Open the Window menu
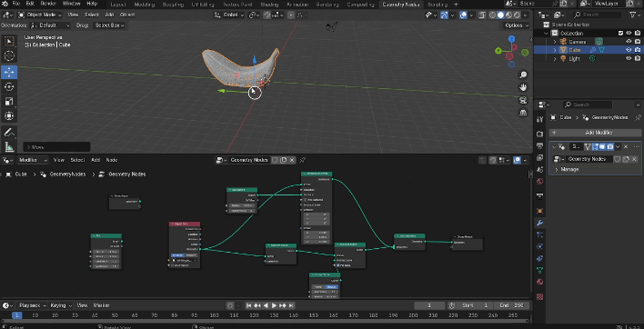 point(71,5)
